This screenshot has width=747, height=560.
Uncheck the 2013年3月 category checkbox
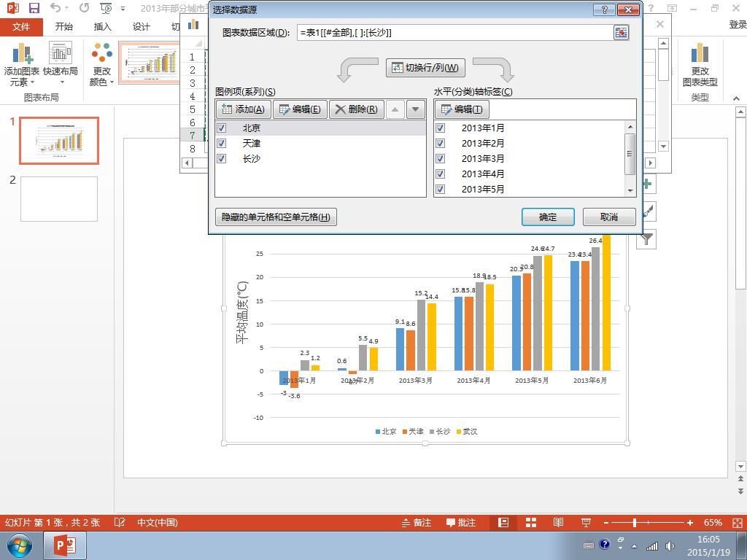pos(441,158)
